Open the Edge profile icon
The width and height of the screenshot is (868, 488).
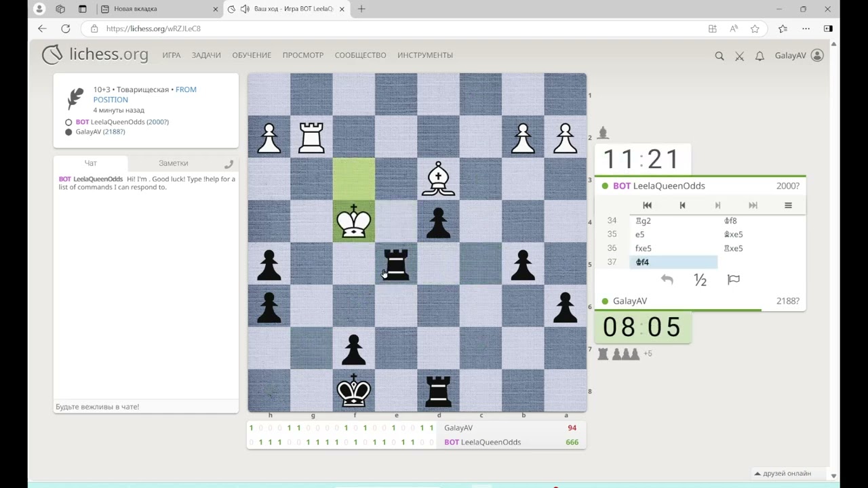click(39, 9)
